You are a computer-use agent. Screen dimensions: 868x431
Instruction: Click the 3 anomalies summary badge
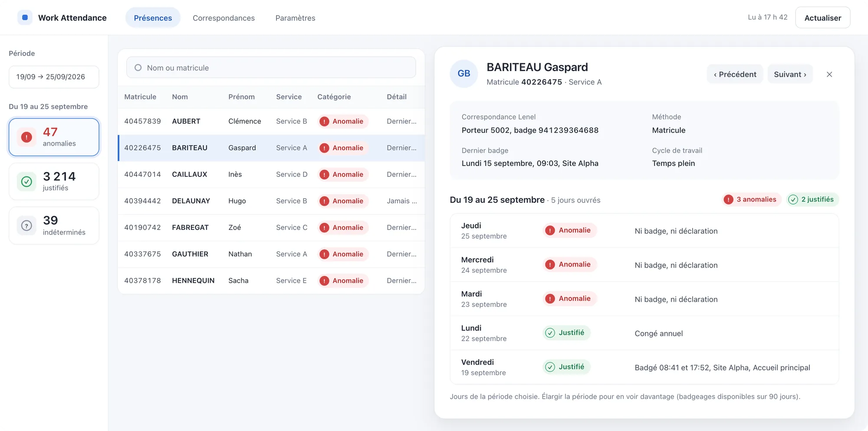751,199
